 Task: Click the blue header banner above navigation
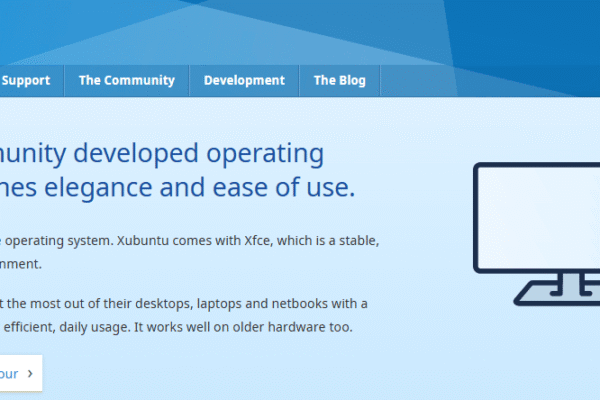pyautogui.click(x=300, y=30)
